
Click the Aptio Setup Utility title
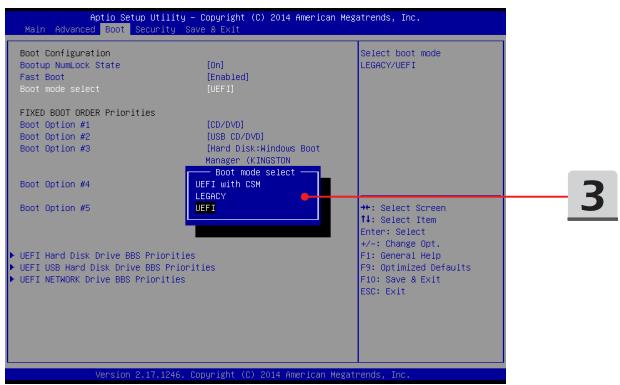(x=255, y=18)
